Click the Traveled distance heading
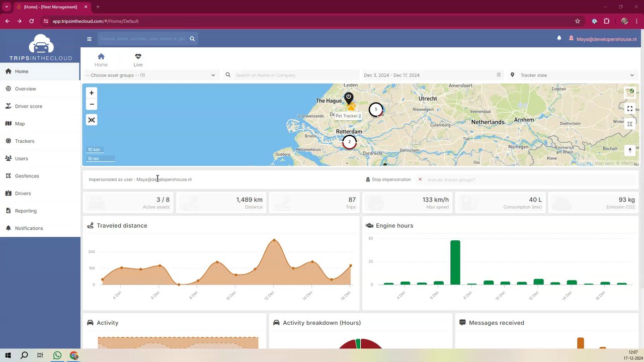The width and height of the screenshot is (644, 362). coord(122,226)
